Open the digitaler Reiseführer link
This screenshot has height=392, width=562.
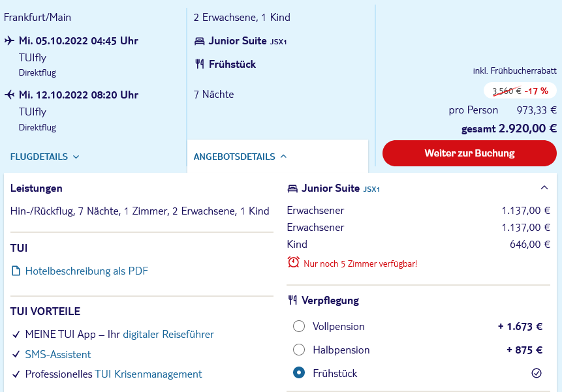click(168, 335)
